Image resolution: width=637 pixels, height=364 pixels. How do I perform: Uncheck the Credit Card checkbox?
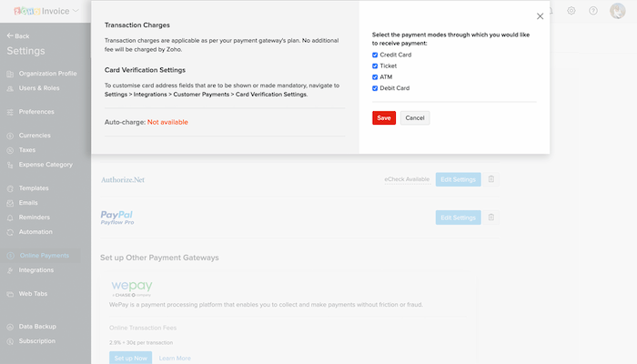(375, 55)
